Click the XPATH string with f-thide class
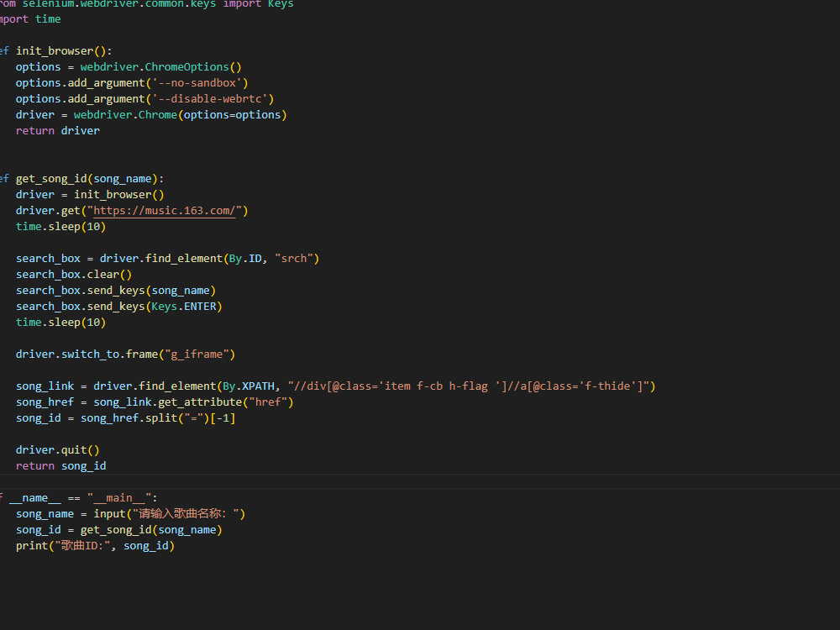Viewport: 840px width, 630px height. (468, 386)
